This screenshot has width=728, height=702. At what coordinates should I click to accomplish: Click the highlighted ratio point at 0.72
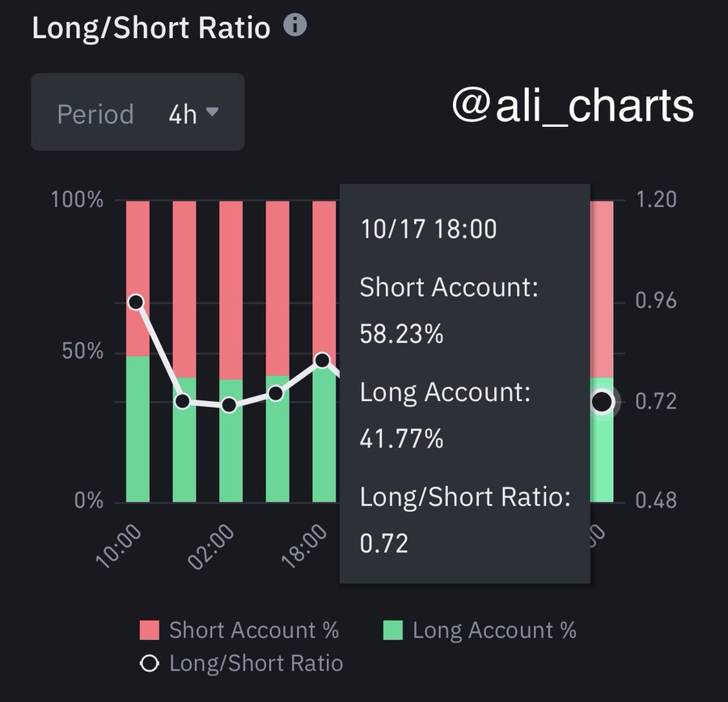point(602,400)
